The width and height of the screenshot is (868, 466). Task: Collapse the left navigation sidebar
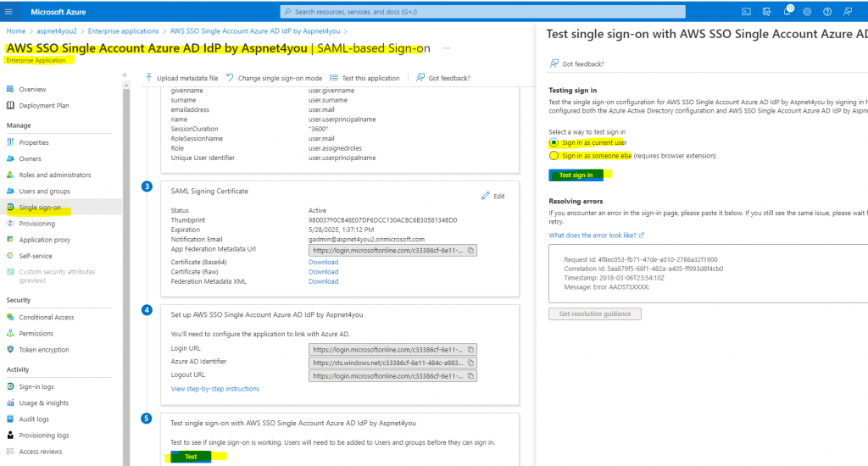click(x=125, y=75)
